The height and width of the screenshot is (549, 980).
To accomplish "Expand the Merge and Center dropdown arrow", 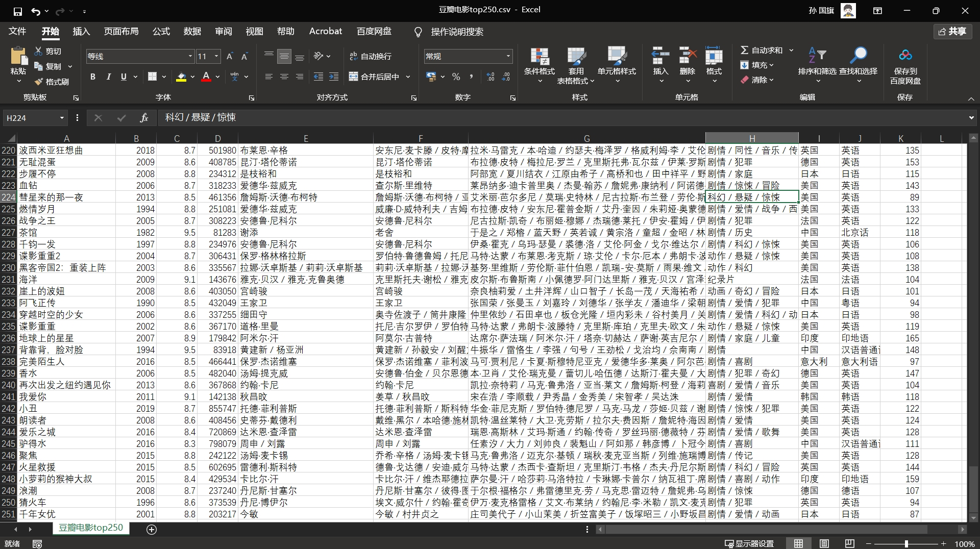I will 408,77.
